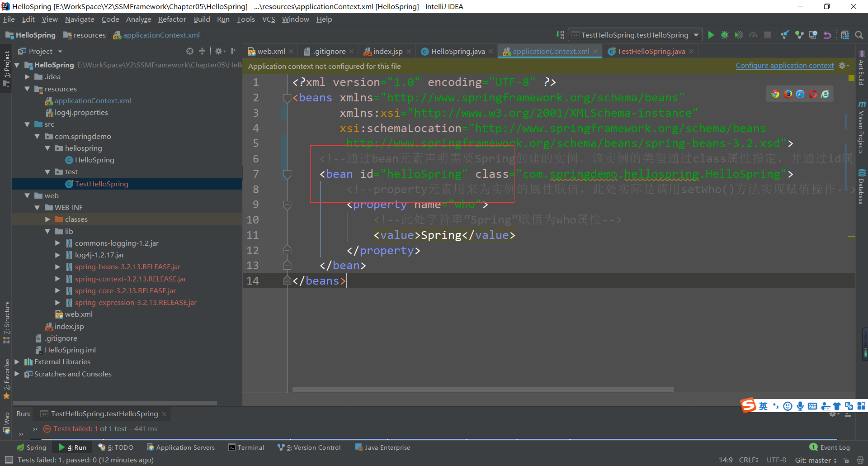Open Project Structure icon in toolbar
868x466 pixels.
[844, 35]
